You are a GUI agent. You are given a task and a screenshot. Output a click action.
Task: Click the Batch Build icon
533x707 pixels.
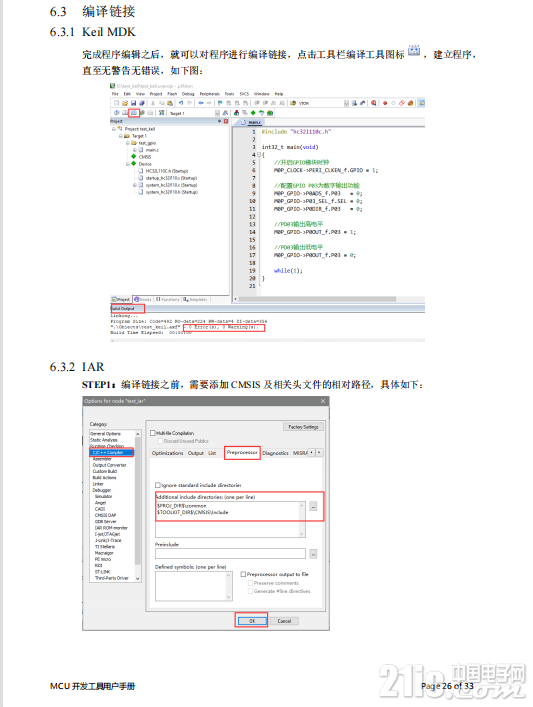click(x=142, y=113)
